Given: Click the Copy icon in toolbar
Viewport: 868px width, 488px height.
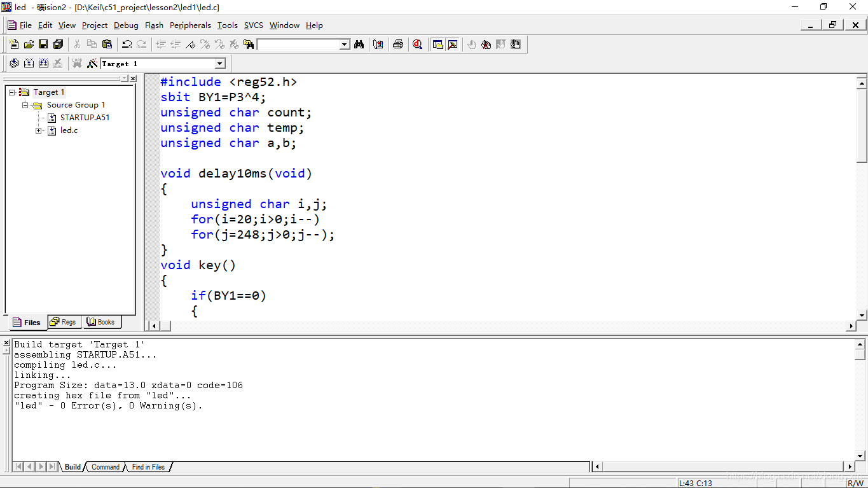Looking at the screenshot, I should [x=92, y=45].
